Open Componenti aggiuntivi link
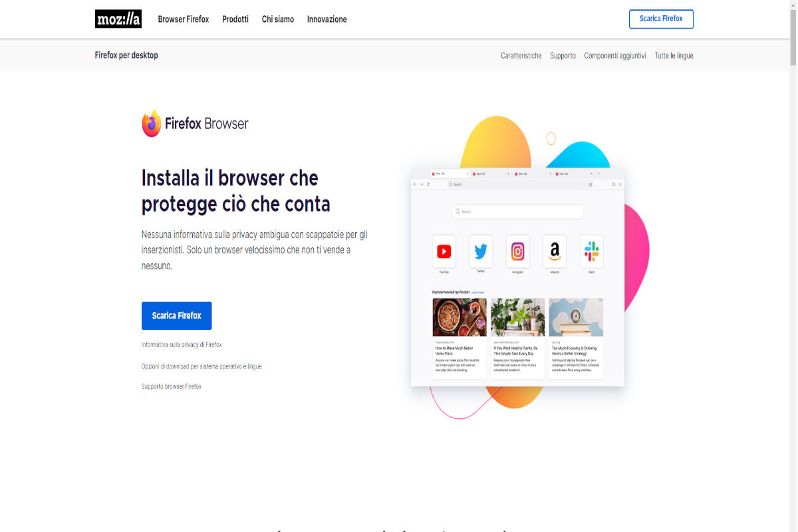Screen dimensions: 798x532 coord(615,56)
